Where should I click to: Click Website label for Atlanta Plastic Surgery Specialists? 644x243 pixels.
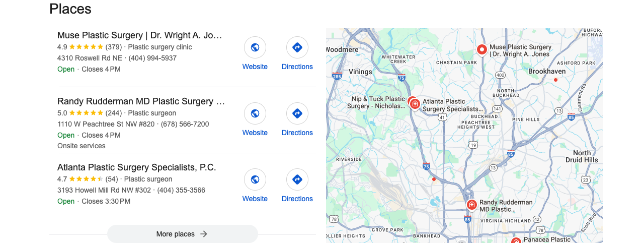(255, 199)
